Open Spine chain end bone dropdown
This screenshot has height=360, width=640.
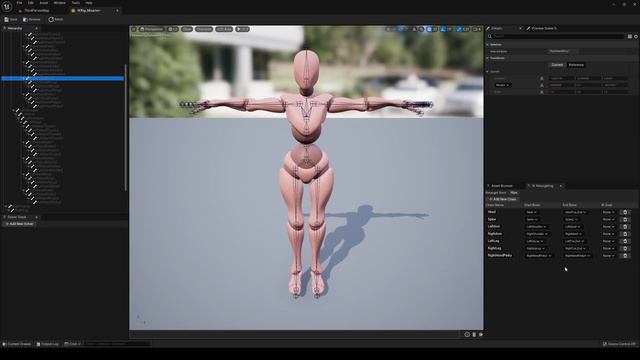pos(571,220)
